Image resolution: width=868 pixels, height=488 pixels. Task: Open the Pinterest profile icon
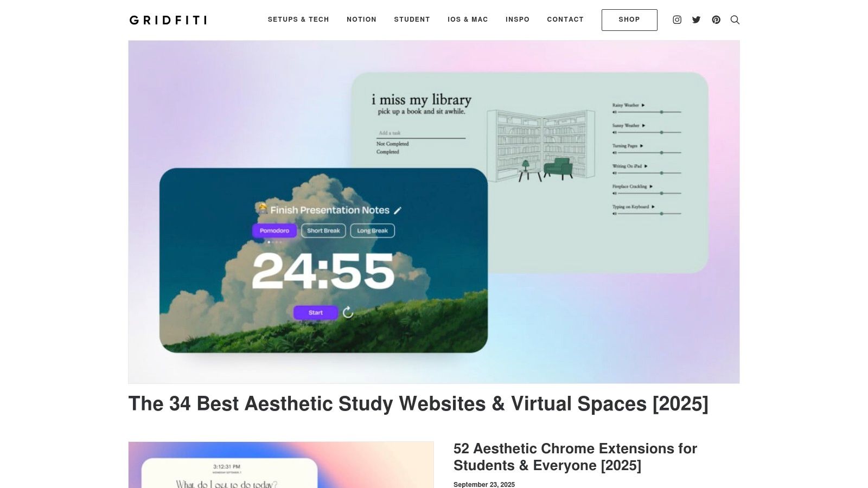pos(716,20)
